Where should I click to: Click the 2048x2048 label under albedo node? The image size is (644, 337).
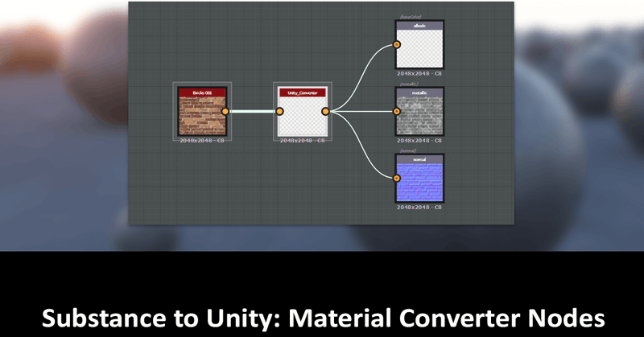419,74
